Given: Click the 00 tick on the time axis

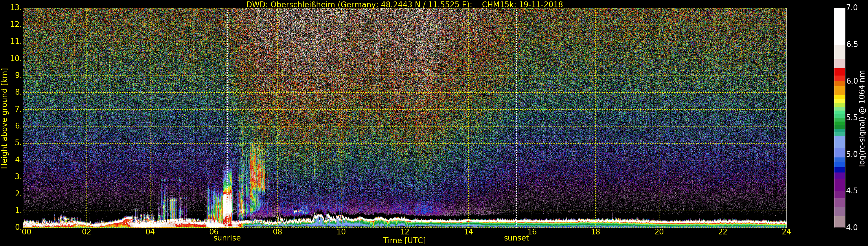Looking at the screenshot, I should pos(26,232).
